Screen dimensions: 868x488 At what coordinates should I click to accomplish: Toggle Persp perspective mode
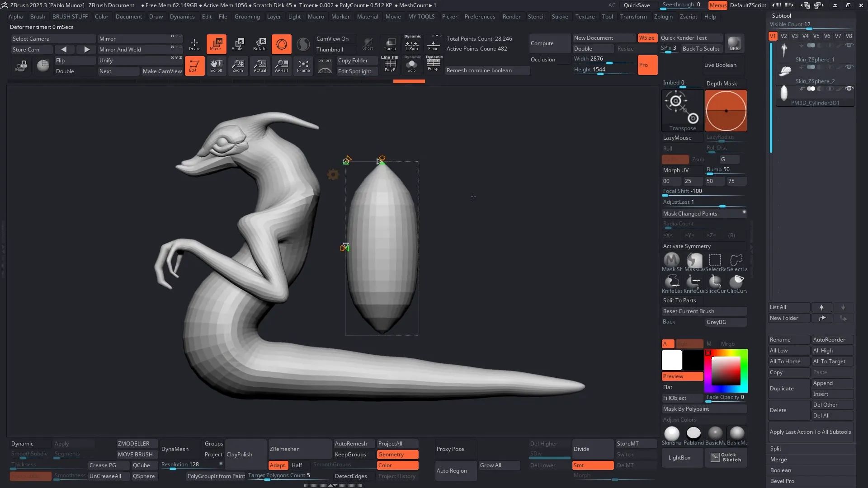tap(433, 64)
